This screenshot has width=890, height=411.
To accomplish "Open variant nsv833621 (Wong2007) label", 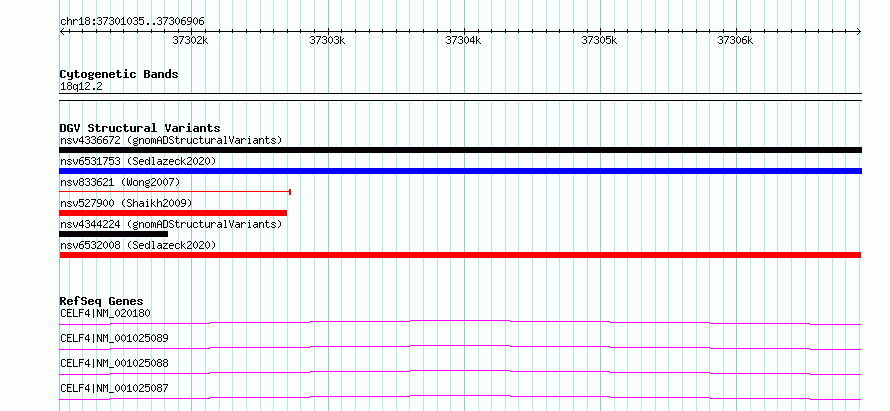I will (120, 182).
